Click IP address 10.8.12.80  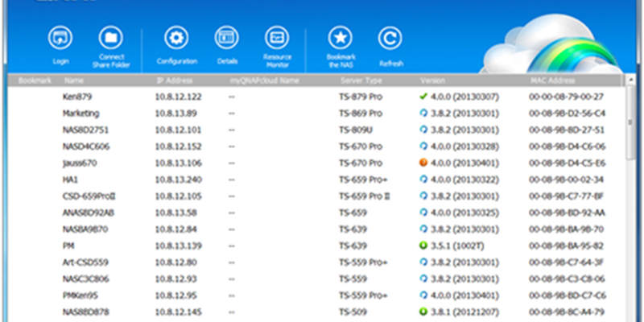pyautogui.click(x=175, y=262)
